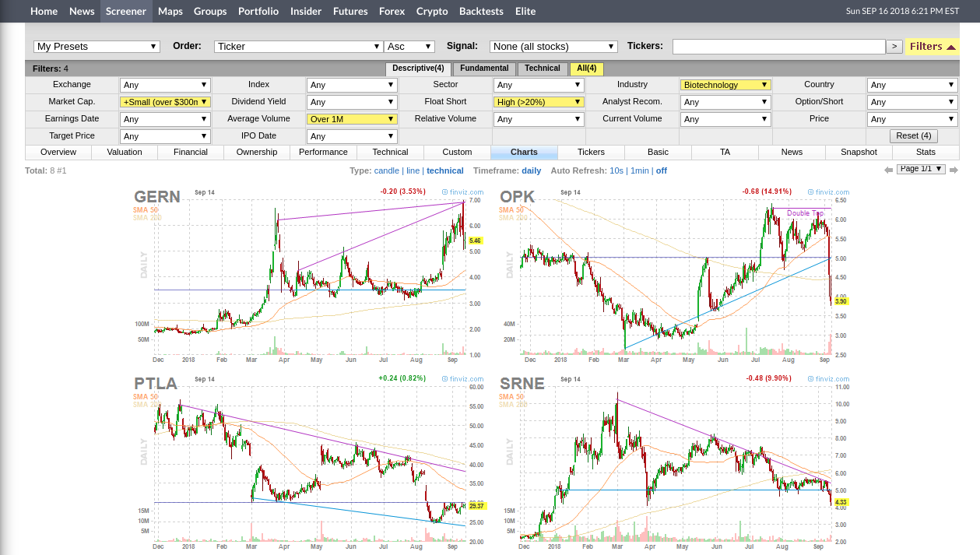
Task: Switch to the Descriptive(4) filter tab
Action: point(418,68)
